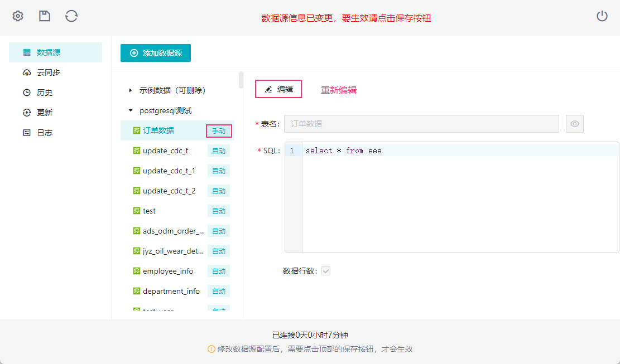
Task: Click 自动 tag next to test
Action: 219,211
